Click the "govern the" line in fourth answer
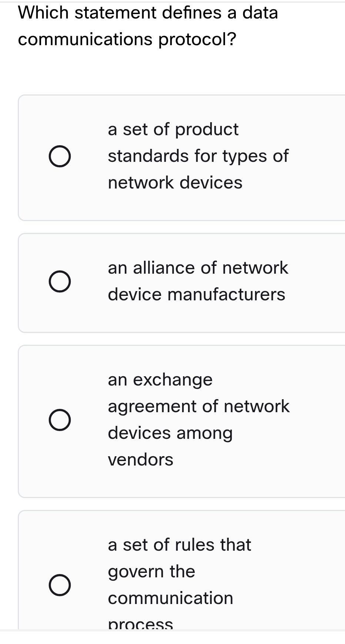The width and height of the screenshot is (345, 644). pos(151,572)
